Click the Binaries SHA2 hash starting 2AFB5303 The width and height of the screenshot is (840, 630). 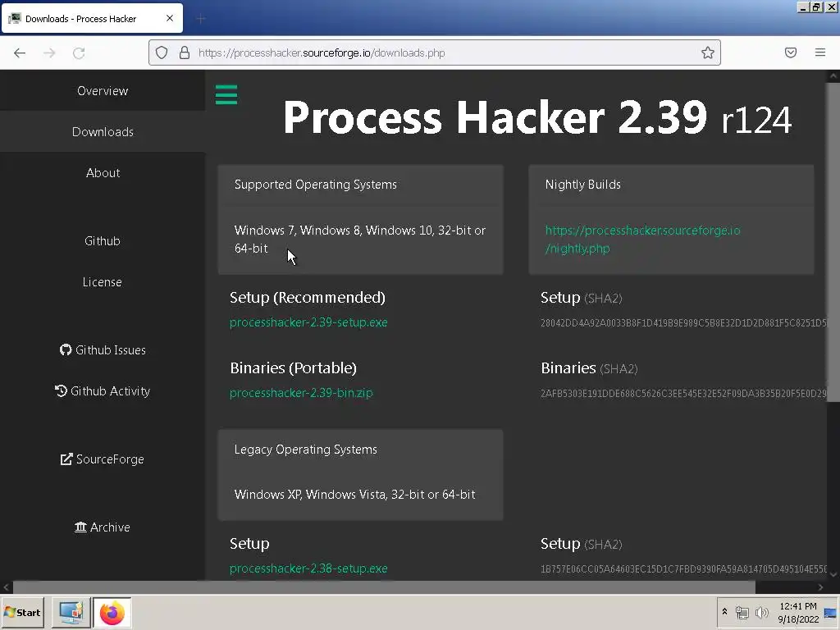pyautogui.click(x=683, y=394)
